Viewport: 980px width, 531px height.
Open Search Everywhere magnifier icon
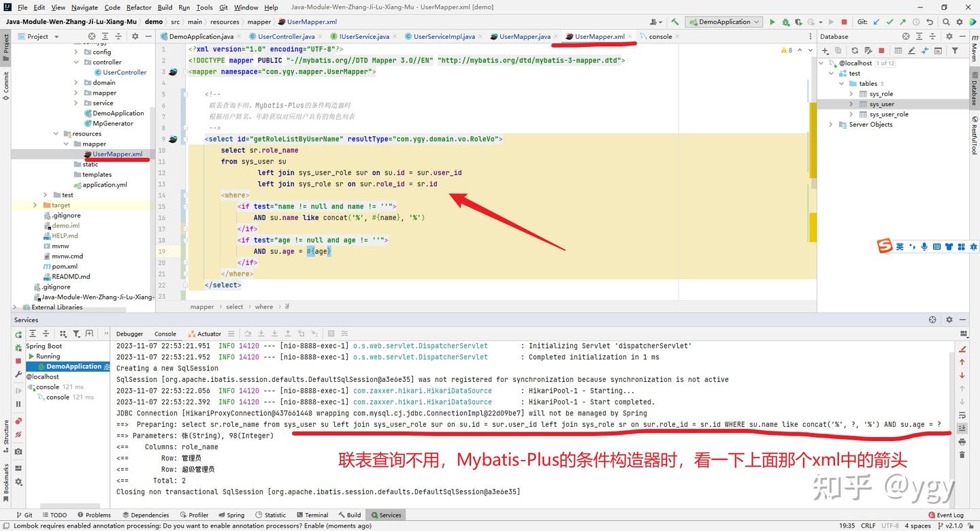pos(946,21)
